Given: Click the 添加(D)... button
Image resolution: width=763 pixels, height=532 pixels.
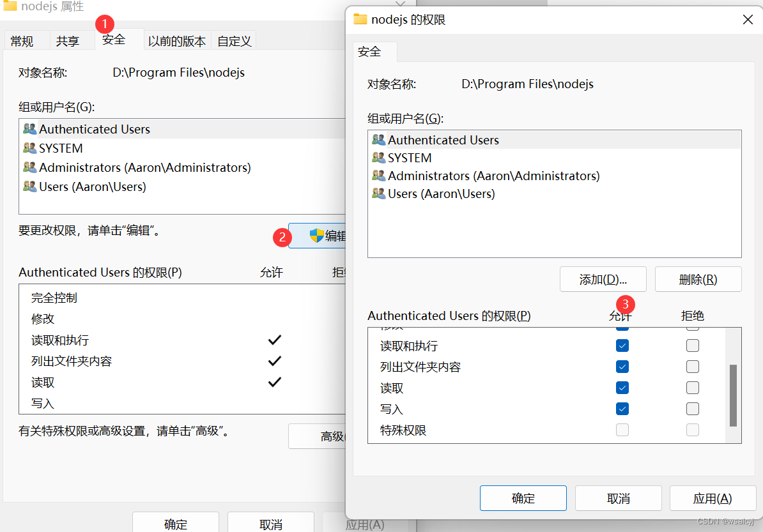Looking at the screenshot, I should (603, 280).
